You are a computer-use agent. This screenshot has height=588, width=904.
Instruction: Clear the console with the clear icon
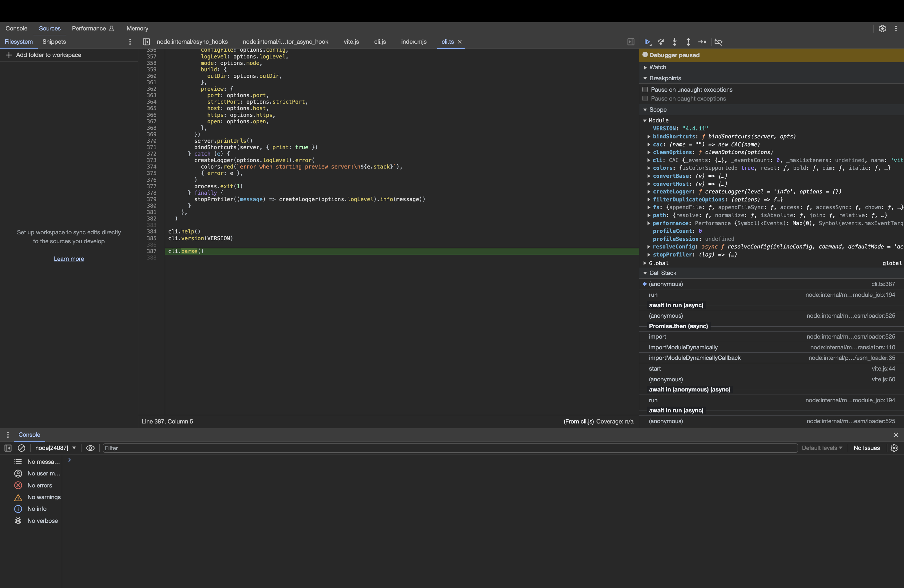coord(22,448)
